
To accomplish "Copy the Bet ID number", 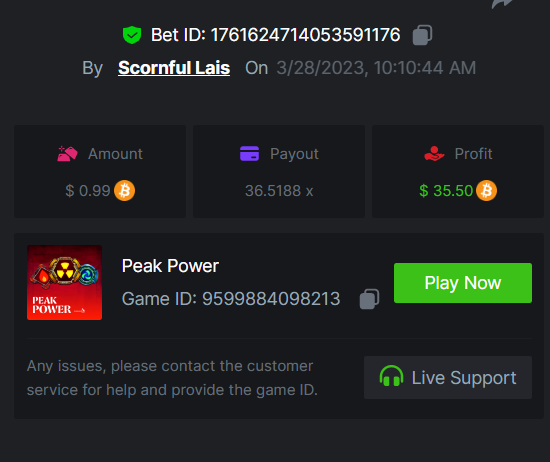I will 422,35.
